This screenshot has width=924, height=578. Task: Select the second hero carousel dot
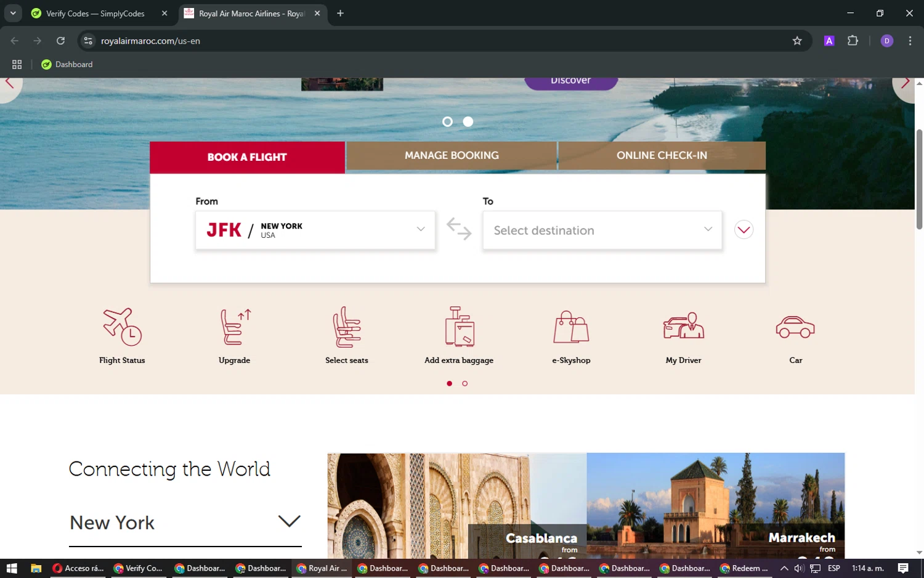pos(468,122)
